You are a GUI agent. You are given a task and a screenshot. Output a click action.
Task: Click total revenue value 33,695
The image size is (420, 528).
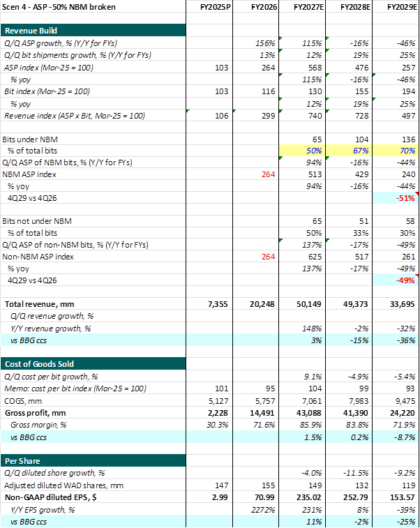[x=402, y=304]
